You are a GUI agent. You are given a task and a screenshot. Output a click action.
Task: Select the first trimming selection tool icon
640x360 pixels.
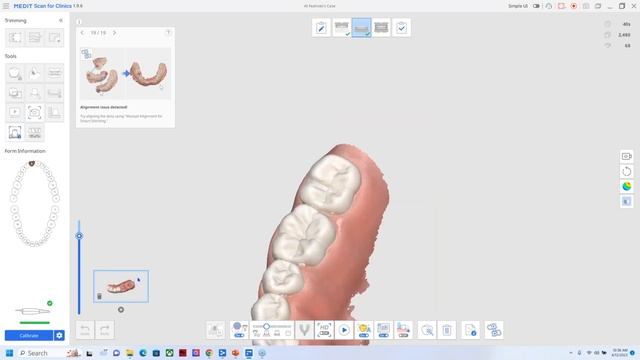15,38
